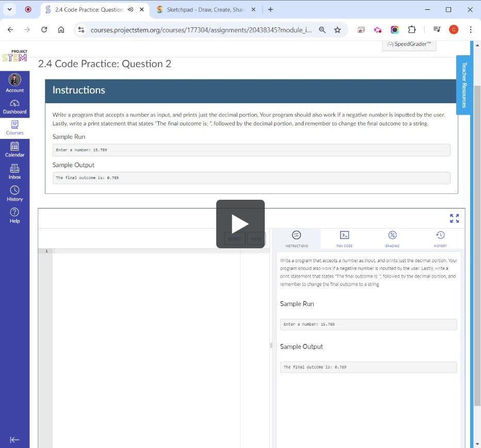
Task: Switch to the Instructions tab in the code panel
Action: click(x=296, y=239)
